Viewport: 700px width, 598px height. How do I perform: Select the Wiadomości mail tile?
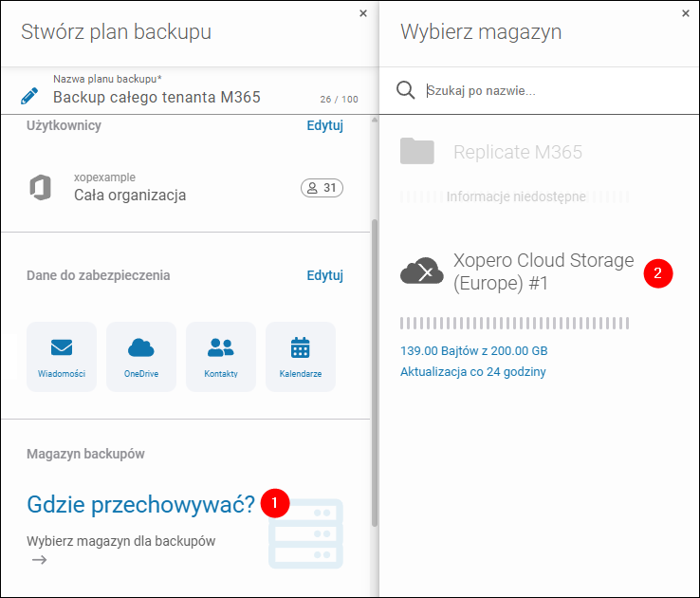coord(62,357)
